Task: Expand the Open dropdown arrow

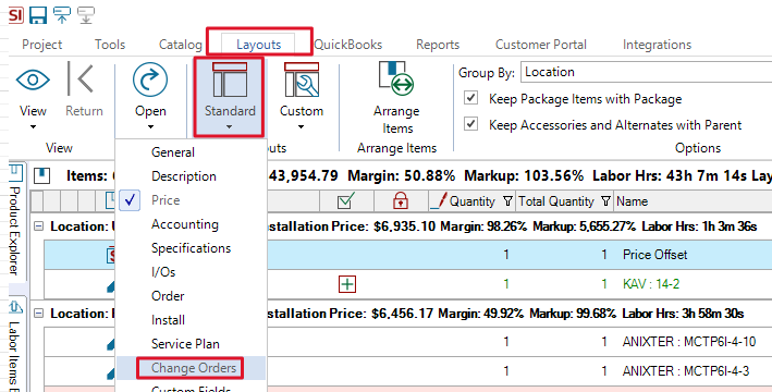Action: coord(150,127)
